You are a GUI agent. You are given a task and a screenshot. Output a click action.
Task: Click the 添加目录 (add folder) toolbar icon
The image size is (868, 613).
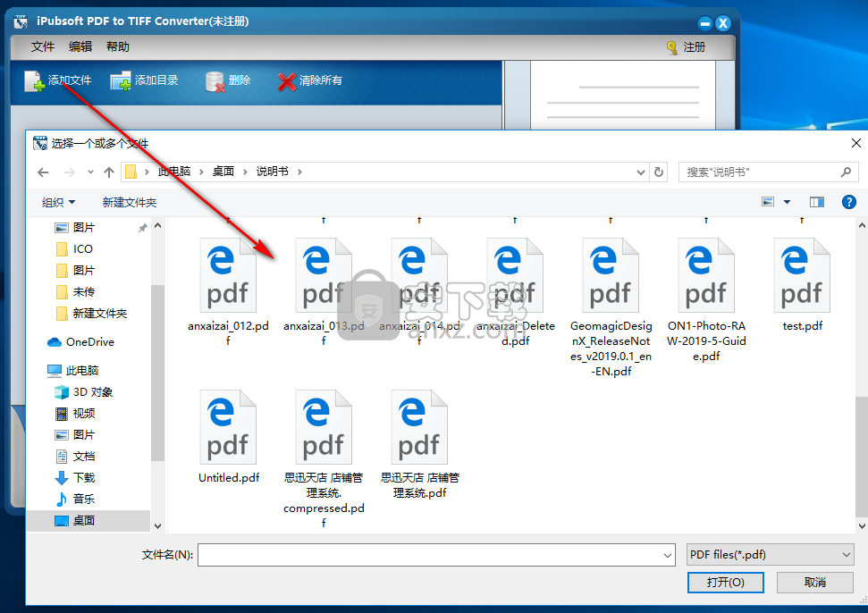tap(121, 80)
